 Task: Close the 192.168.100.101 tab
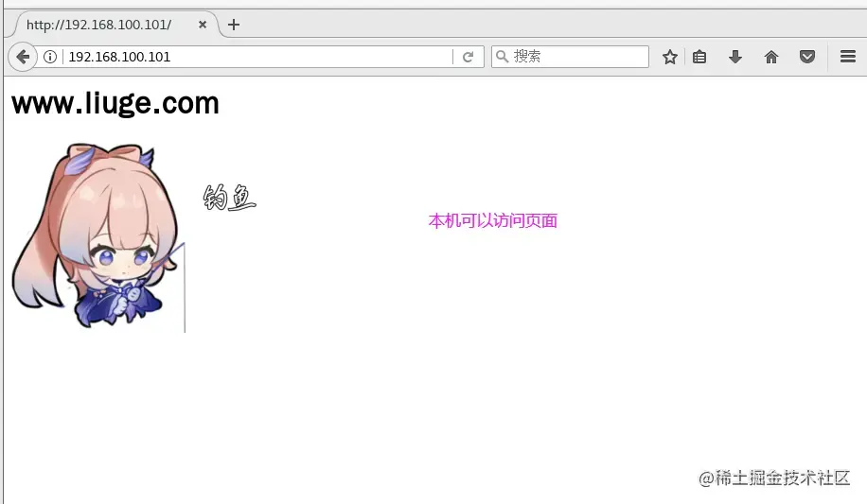pos(203,25)
